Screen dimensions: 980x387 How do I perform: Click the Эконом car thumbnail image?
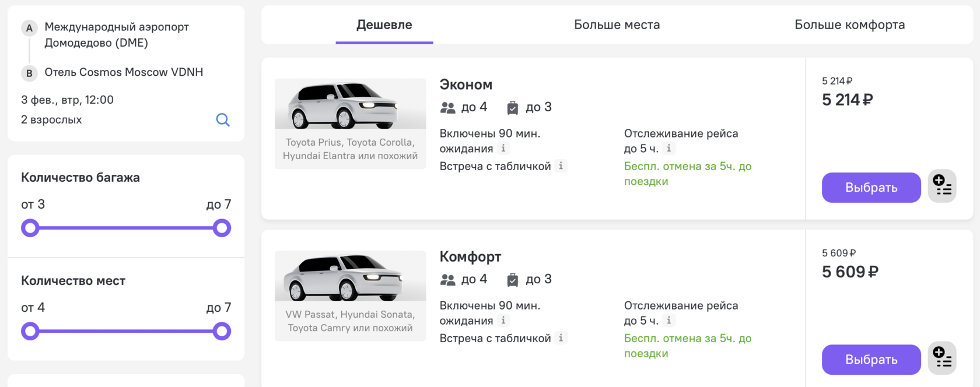(x=350, y=104)
